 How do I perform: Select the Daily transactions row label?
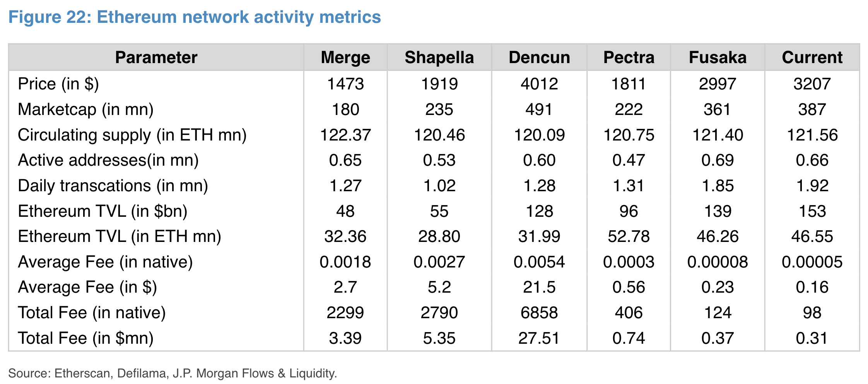click(113, 185)
